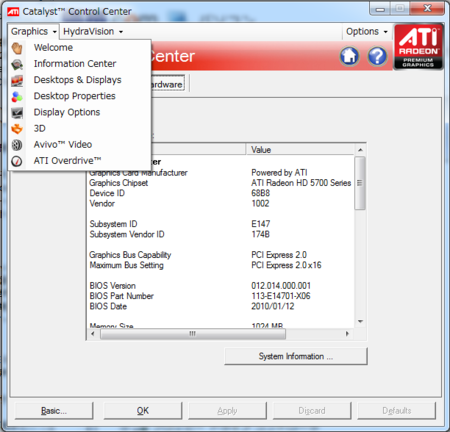Select Display Options menu entry
450x432 pixels.
[x=80, y=112]
